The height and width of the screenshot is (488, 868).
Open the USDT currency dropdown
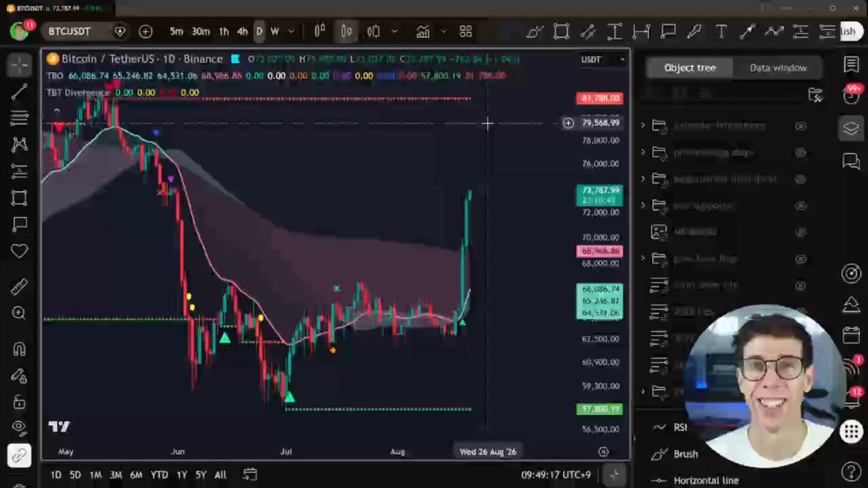603,59
